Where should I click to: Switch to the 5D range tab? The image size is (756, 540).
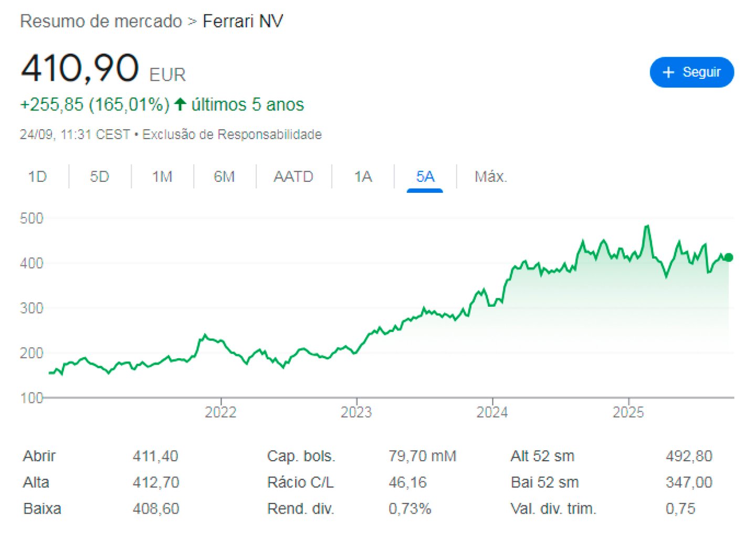pyautogui.click(x=99, y=176)
